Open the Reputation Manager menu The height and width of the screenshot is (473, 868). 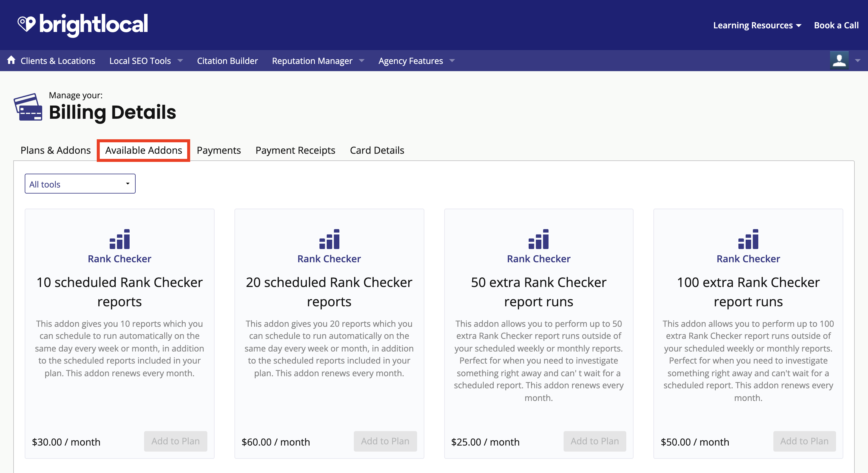tap(318, 61)
